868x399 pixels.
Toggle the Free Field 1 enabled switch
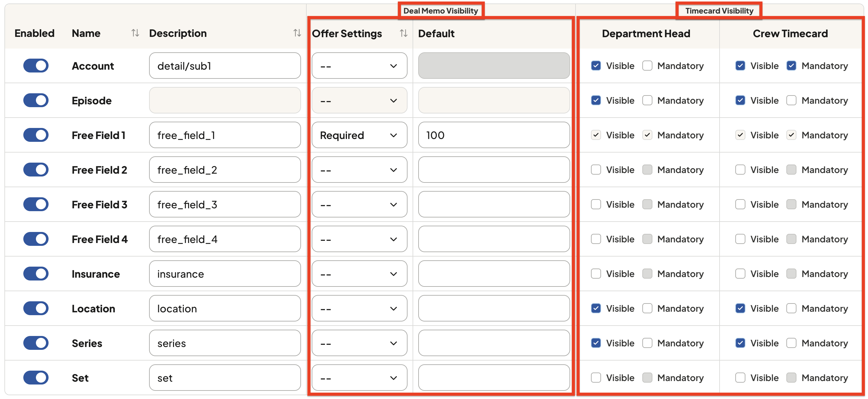pos(36,135)
